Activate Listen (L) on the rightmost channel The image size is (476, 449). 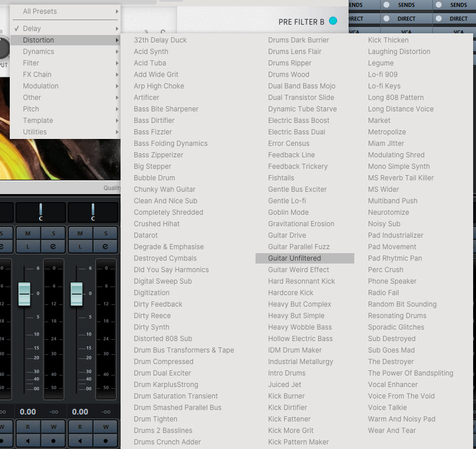tap(80, 246)
